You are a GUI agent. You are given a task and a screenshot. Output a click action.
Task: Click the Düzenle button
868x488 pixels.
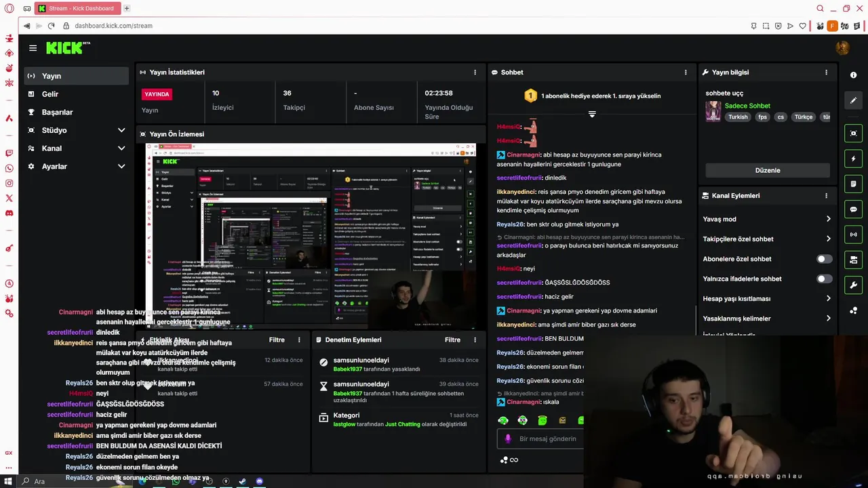(x=768, y=170)
